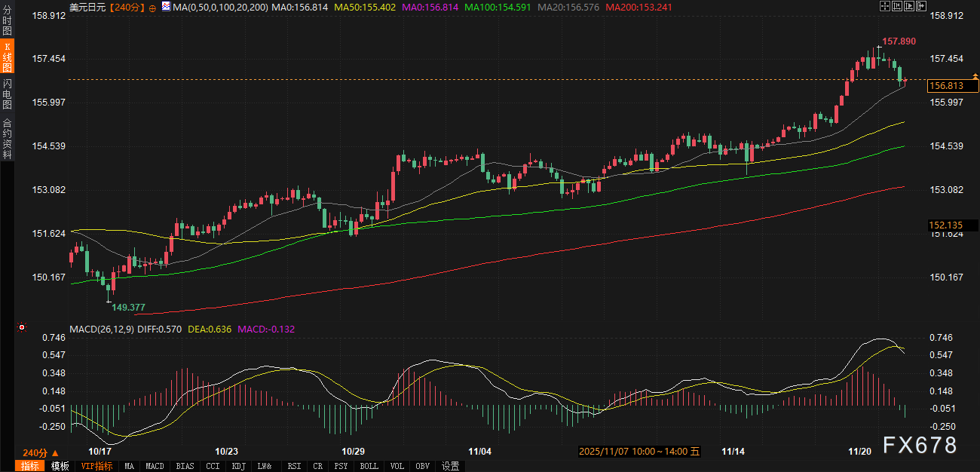Screen dimensions: 980x472
Task: Open 合约资料 in the left sidebar
Action: point(7,138)
